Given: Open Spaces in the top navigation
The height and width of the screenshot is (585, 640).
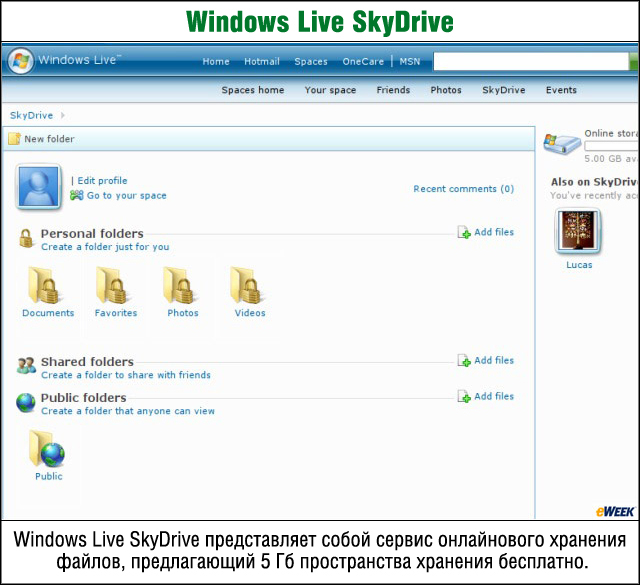Looking at the screenshot, I should click(x=311, y=62).
